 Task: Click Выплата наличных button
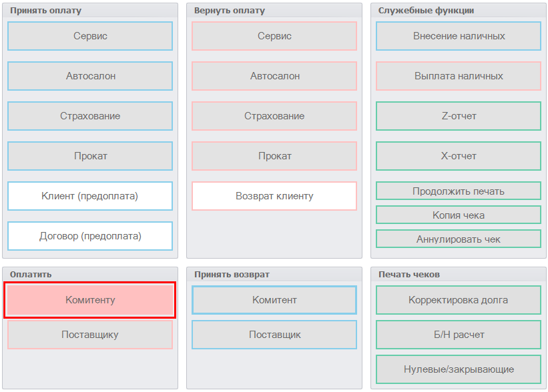[x=459, y=76]
